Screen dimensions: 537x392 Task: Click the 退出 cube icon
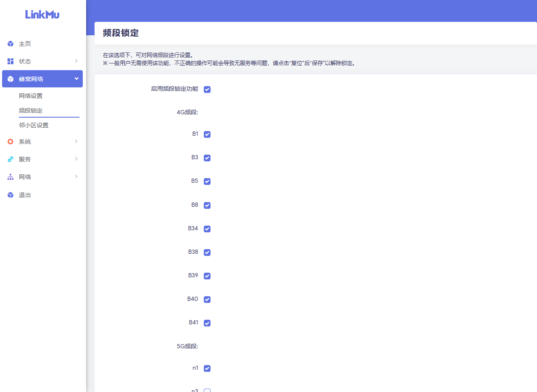pos(11,195)
